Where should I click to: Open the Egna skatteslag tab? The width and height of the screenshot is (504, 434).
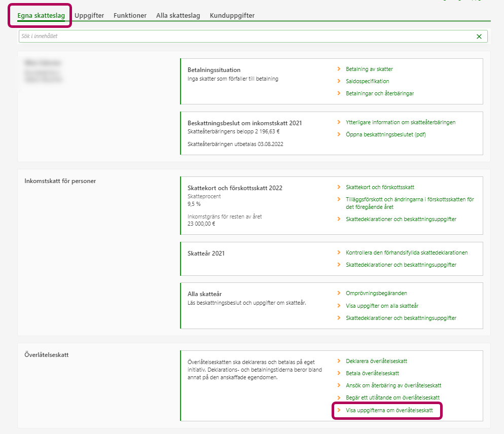click(x=41, y=16)
